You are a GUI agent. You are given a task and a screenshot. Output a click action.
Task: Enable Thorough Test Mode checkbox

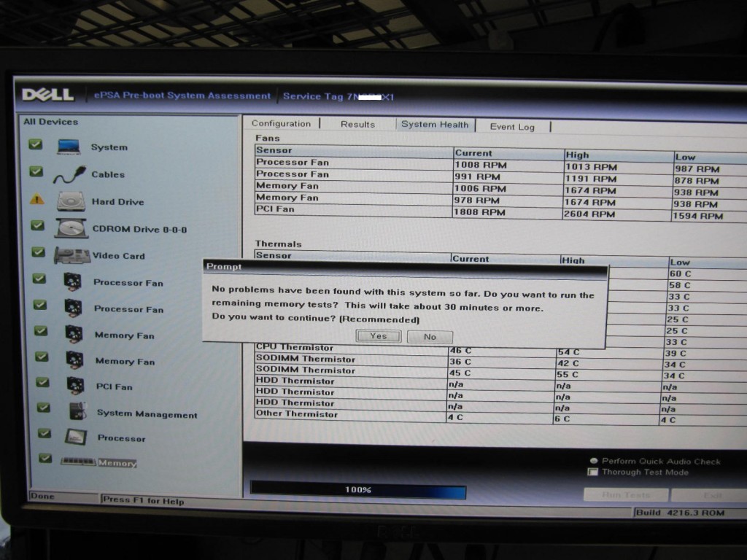(x=592, y=472)
